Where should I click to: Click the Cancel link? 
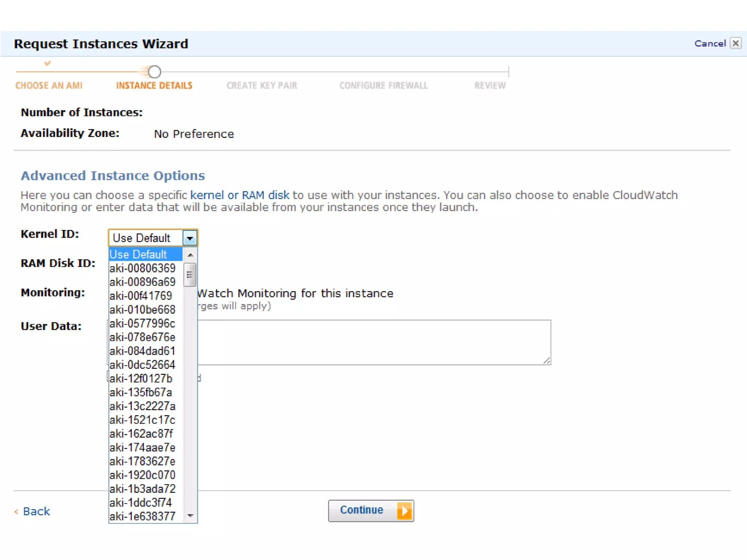pyautogui.click(x=709, y=43)
